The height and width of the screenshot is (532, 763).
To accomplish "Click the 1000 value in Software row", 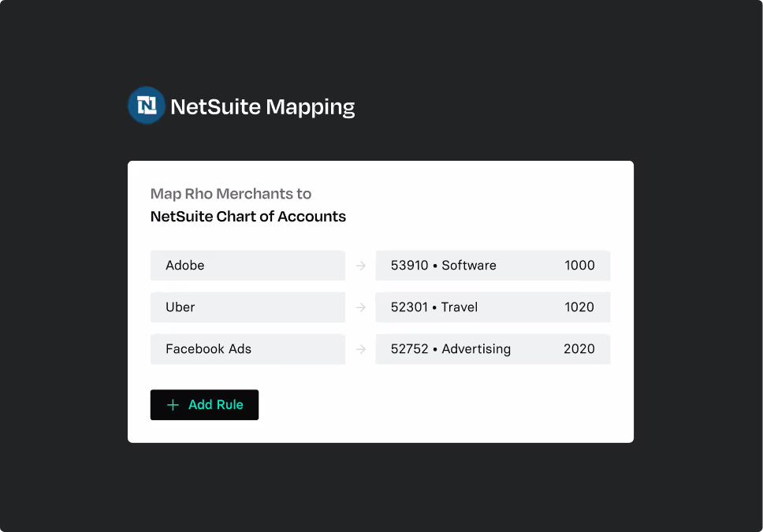I will 579,266.
